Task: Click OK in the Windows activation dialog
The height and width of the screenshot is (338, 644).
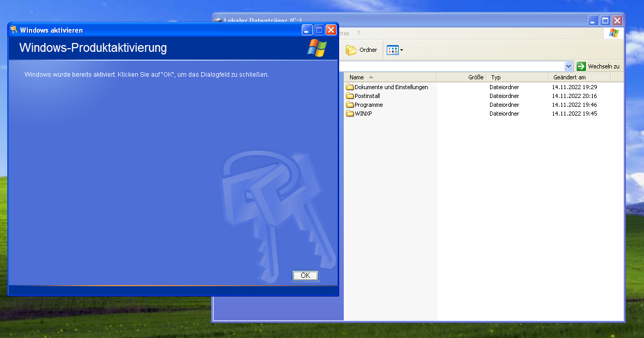Action: pos(305,275)
